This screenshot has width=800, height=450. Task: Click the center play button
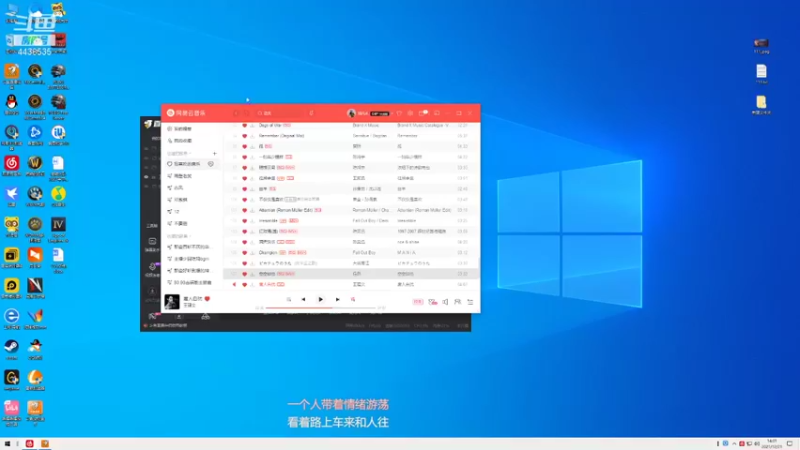tap(320, 299)
